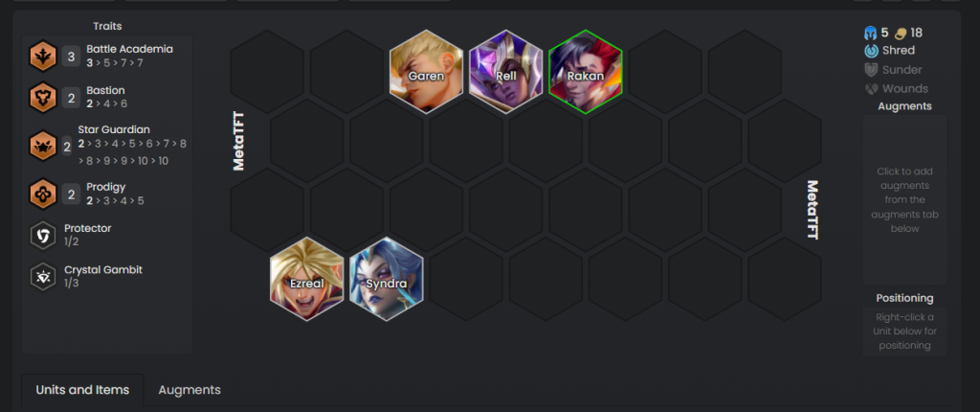Click the green-outlined Rakan unit
Screen dimensions: 980x412
[x=586, y=71]
